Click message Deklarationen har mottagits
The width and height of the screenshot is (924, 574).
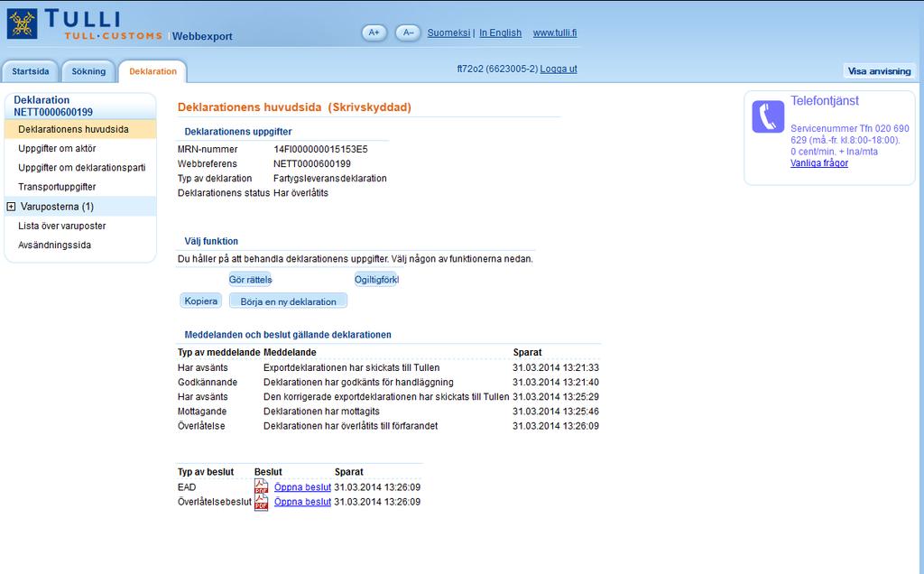[x=321, y=412]
